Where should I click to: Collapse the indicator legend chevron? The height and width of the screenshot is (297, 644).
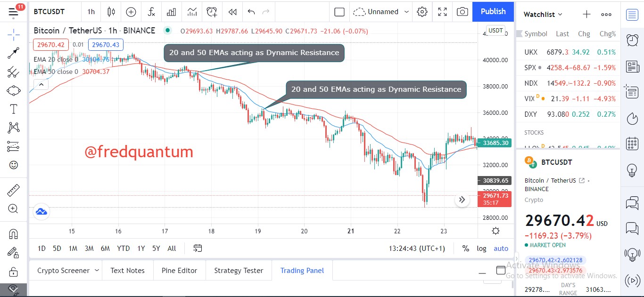pyautogui.click(x=41, y=85)
